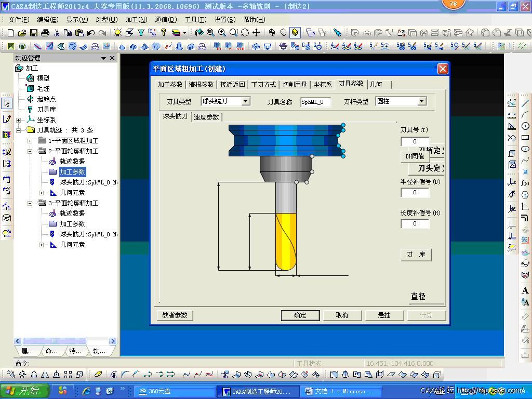Open the 加工(N) menu
Viewport: 532px width, 399px height.
pos(137,20)
